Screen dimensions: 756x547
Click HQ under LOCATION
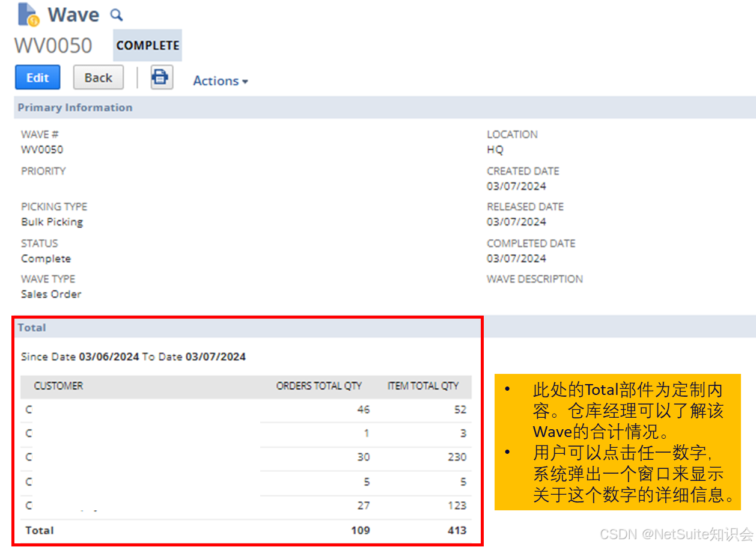[x=495, y=150]
